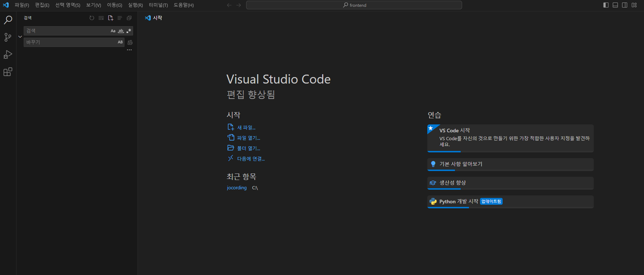Open the 선택 영역(S) menu
This screenshot has width=644, height=275.
coord(68,5)
